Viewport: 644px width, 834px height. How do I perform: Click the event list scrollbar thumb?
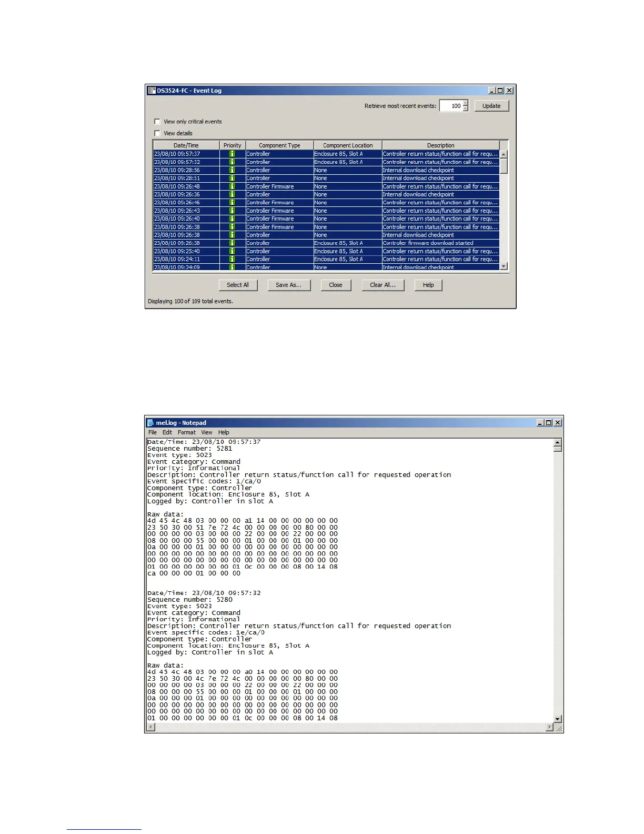click(x=504, y=166)
